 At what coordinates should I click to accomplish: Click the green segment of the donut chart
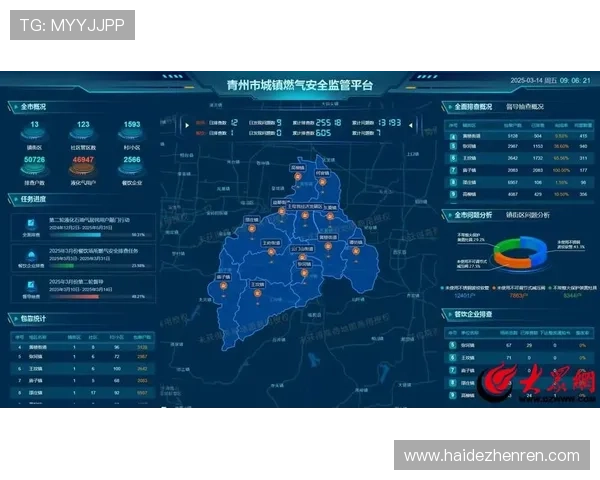(x=505, y=246)
